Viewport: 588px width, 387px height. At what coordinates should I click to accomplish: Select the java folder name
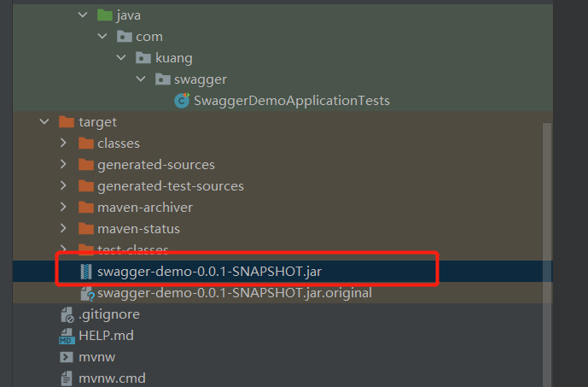(129, 15)
